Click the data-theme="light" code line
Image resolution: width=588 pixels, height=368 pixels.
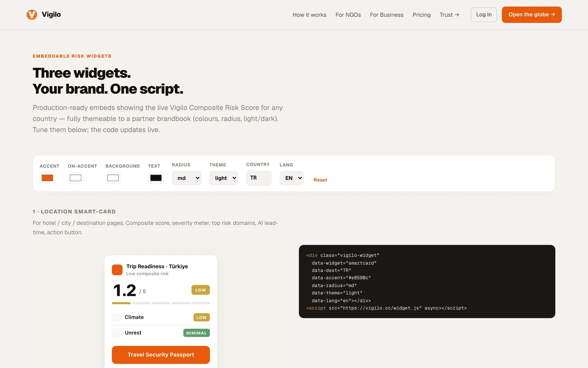pos(337,293)
